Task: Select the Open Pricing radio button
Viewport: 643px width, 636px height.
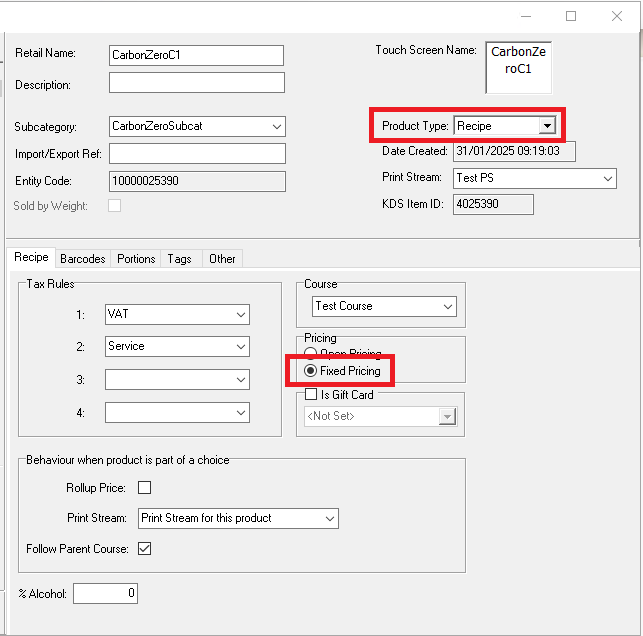Action: point(310,354)
